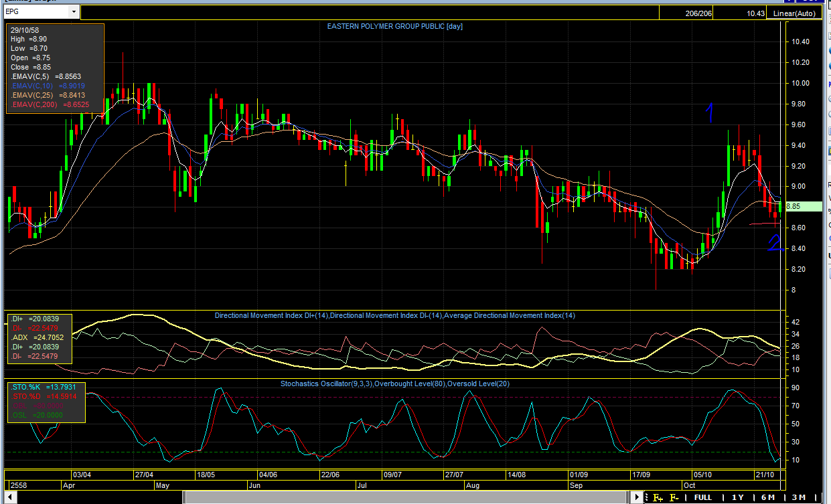Screen dimensions: 831x504
Task: Click the STO.%K =13.7931 legend entry
Action: click(x=42, y=386)
